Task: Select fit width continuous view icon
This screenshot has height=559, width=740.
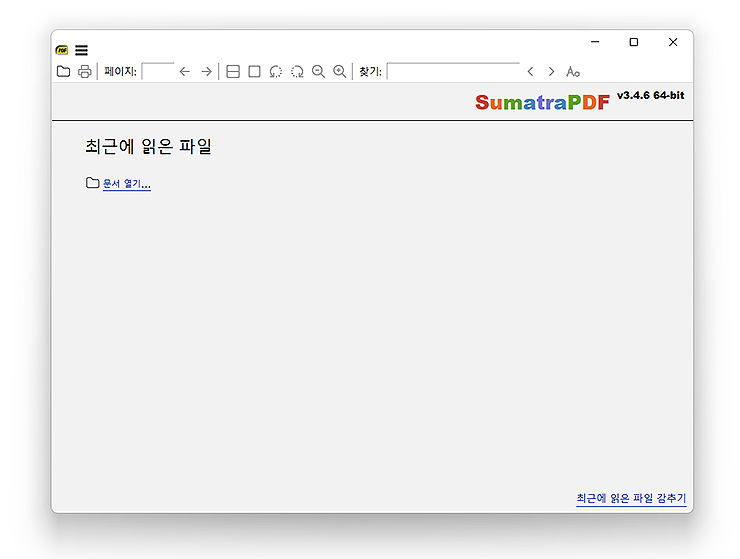Action: (233, 71)
